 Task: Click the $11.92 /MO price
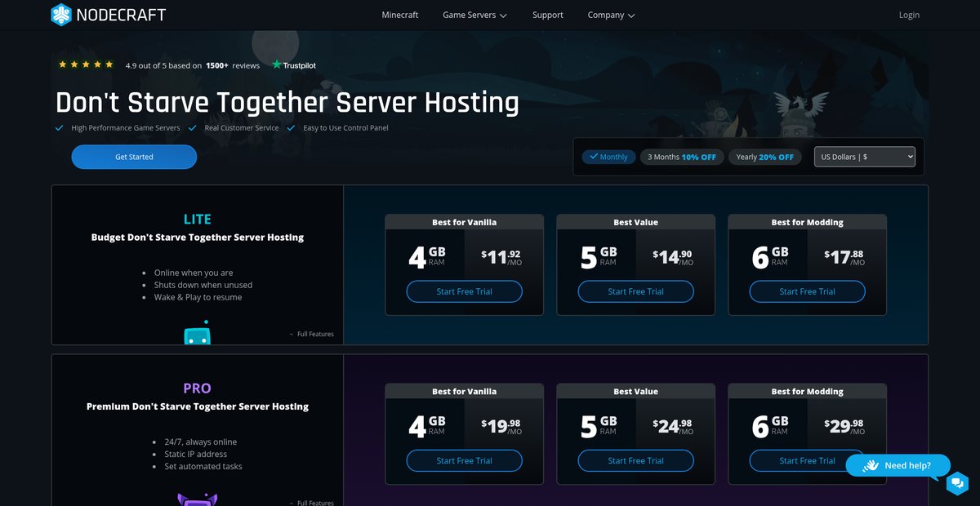point(501,257)
